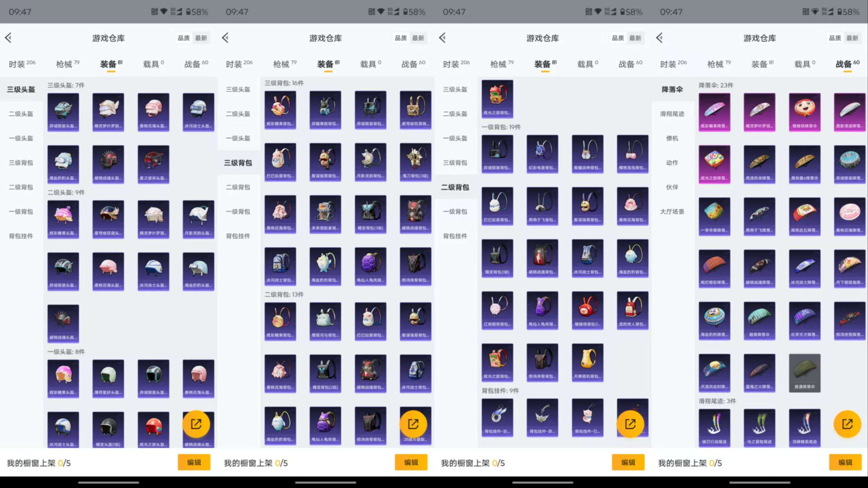The image size is (868, 488).
Task: Select the 冰河战士背包 item icon
Action: 280,266
